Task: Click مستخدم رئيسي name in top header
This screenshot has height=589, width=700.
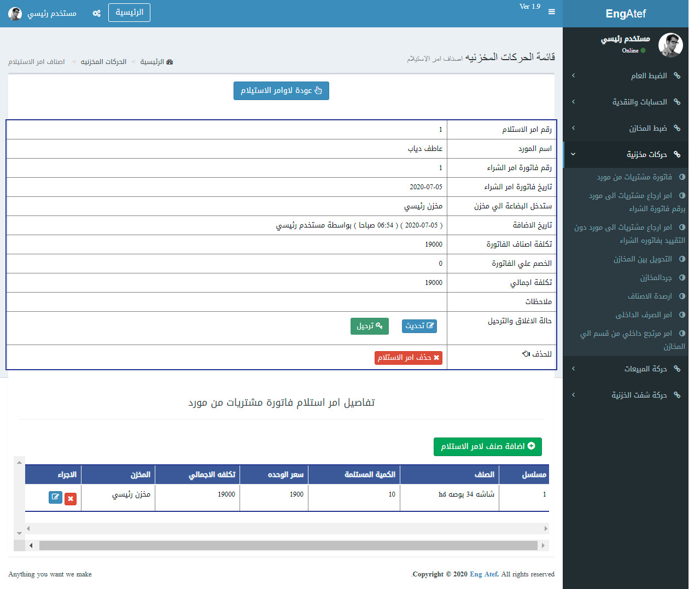Action: pyautogui.click(x=52, y=13)
